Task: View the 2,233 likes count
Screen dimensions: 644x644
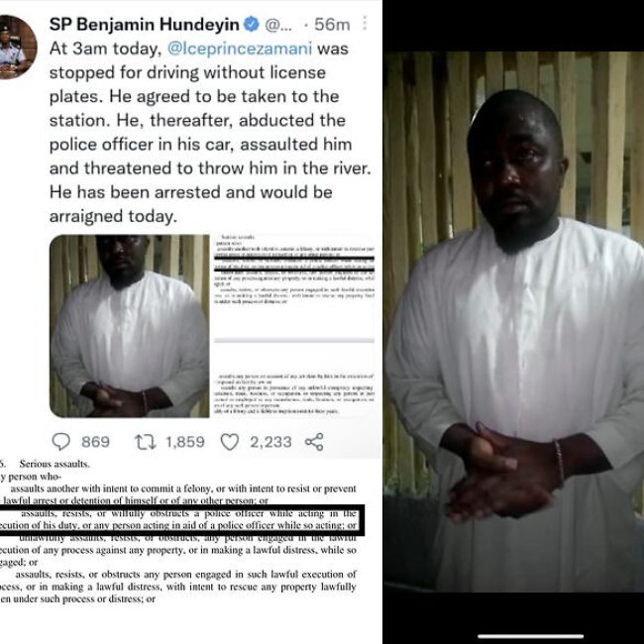Action: tap(270, 442)
